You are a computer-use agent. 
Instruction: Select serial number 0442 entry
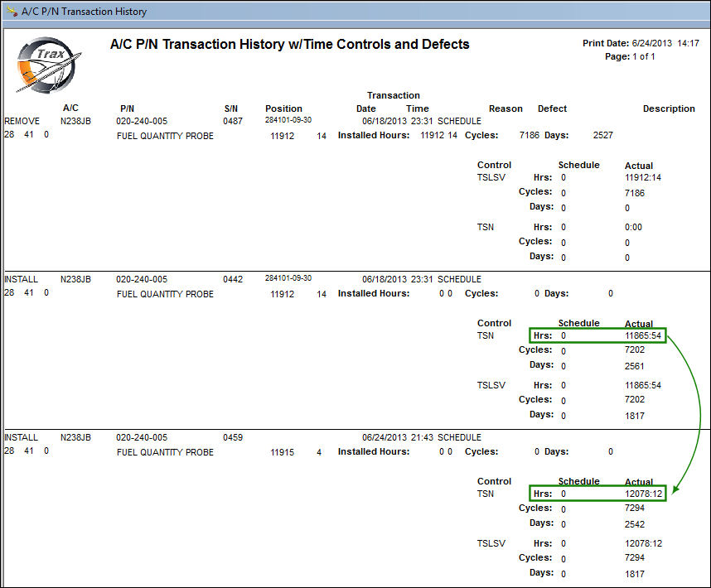pos(233,279)
